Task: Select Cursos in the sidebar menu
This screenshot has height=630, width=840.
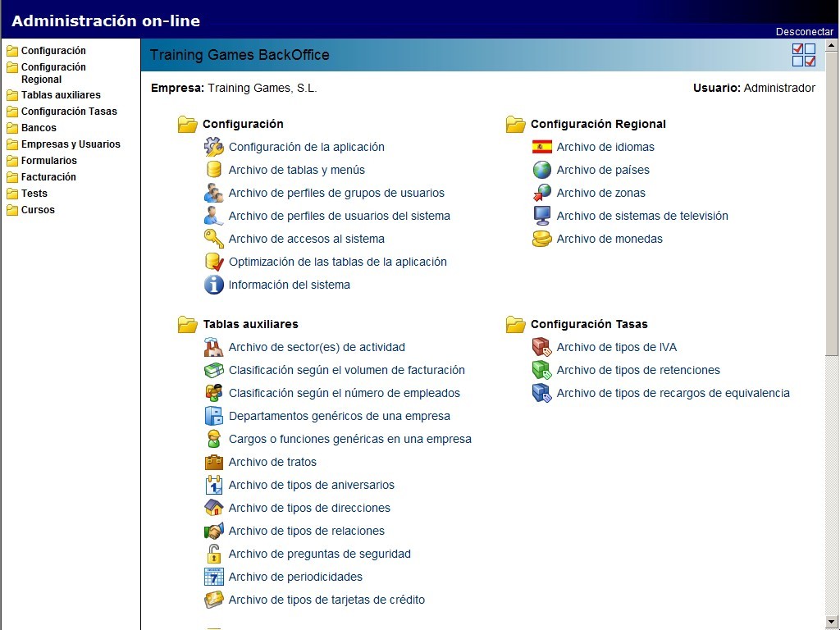Action: pyautogui.click(x=38, y=210)
